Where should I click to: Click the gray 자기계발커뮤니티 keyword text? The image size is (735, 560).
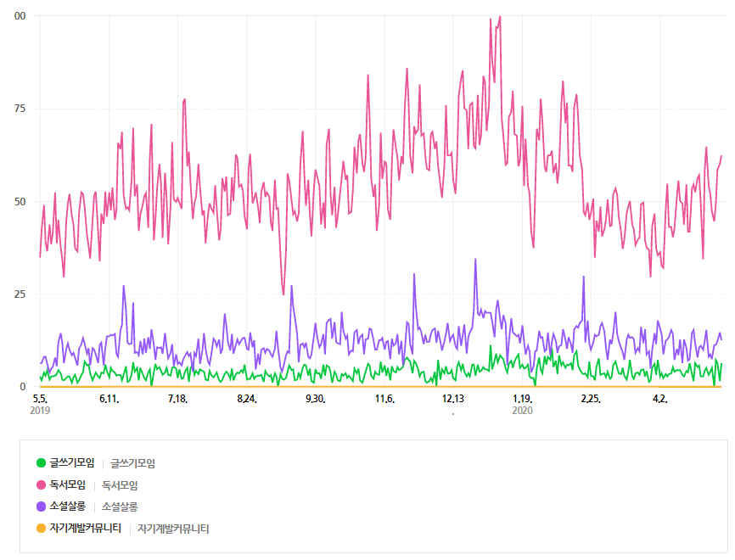(x=173, y=529)
